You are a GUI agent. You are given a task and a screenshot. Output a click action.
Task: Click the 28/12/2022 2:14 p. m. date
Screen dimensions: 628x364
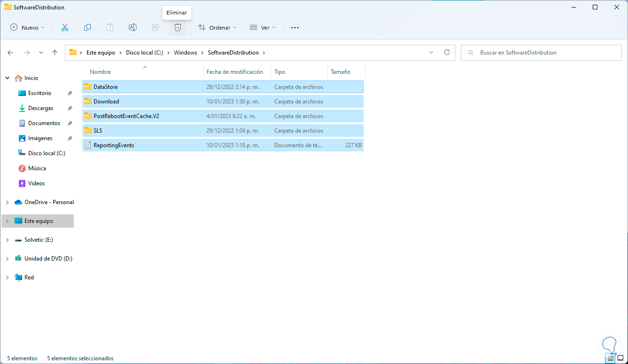(232, 87)
